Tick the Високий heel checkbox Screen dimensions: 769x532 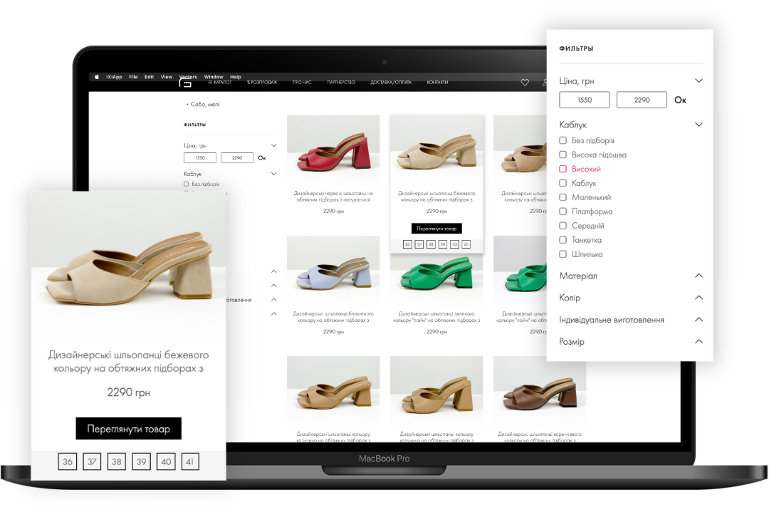tap(563, 169)
